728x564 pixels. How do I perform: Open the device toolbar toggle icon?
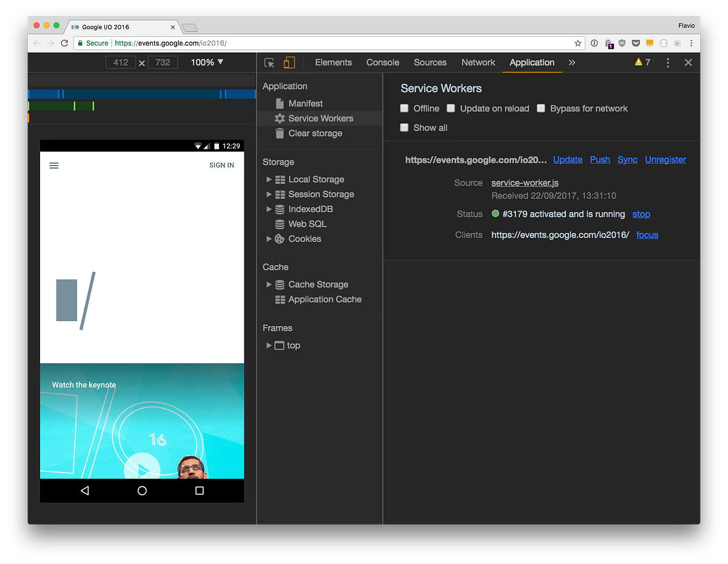tap(289, 62)
